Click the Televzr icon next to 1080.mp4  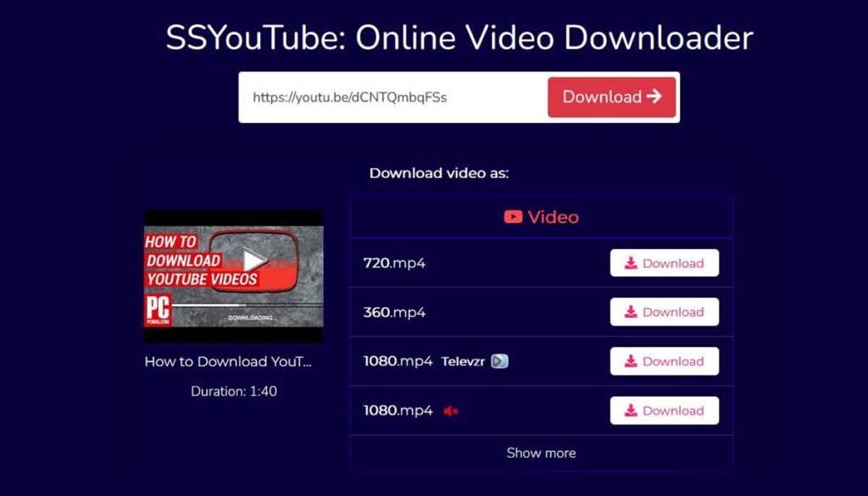click(498, 360)
